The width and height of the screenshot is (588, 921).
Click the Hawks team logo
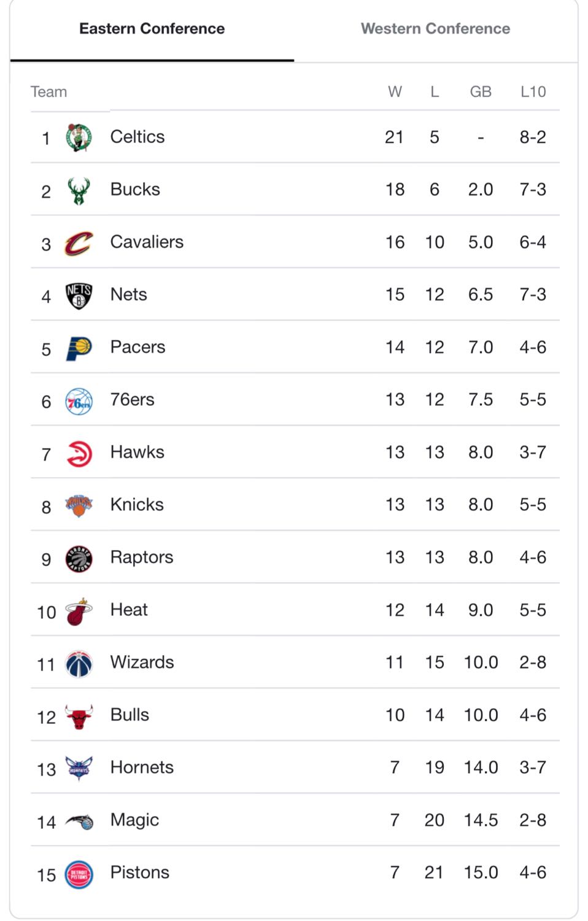click(x=79, y=454)
